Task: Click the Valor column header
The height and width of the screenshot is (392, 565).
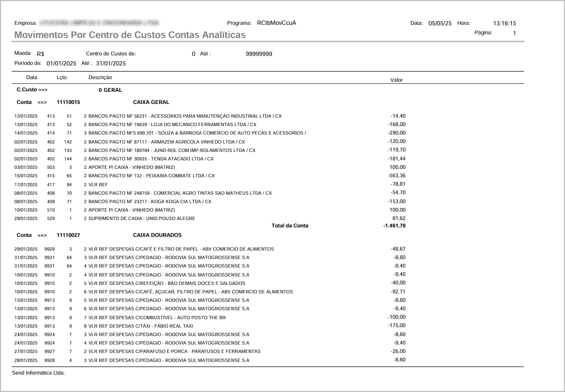Action: click(x=396, y=80)
